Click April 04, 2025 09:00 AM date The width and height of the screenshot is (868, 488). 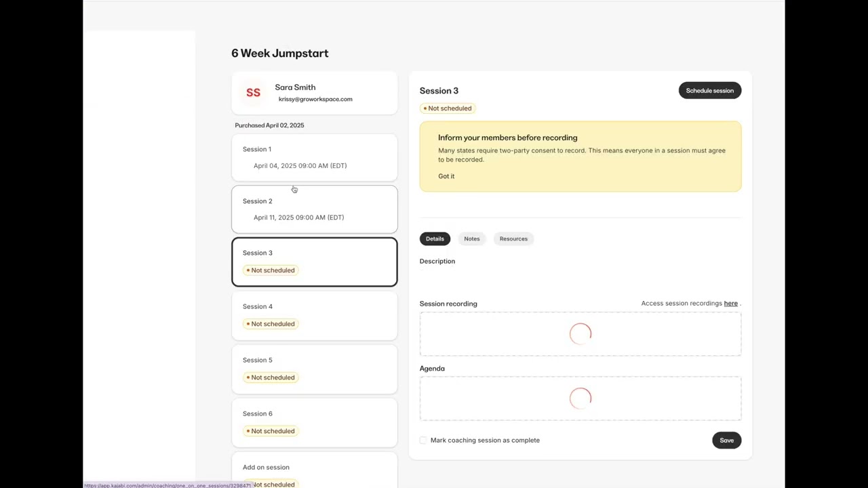pos(300,166)
